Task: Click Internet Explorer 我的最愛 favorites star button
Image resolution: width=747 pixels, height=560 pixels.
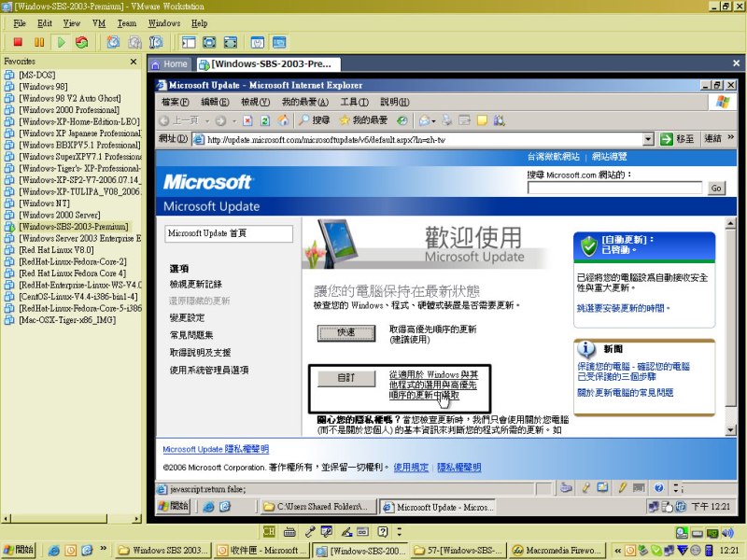Action: tap(363, 120)
